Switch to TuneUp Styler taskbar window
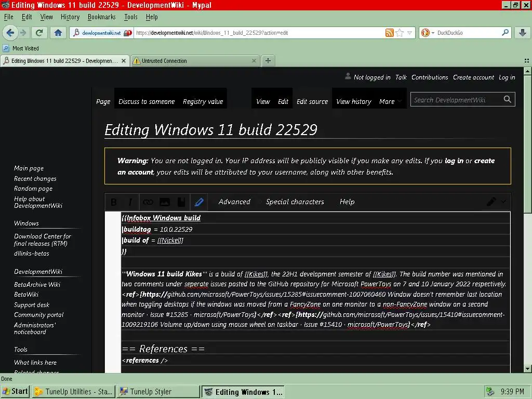The height and width of the screenshot is (399, 532). [x=158, y=392]
